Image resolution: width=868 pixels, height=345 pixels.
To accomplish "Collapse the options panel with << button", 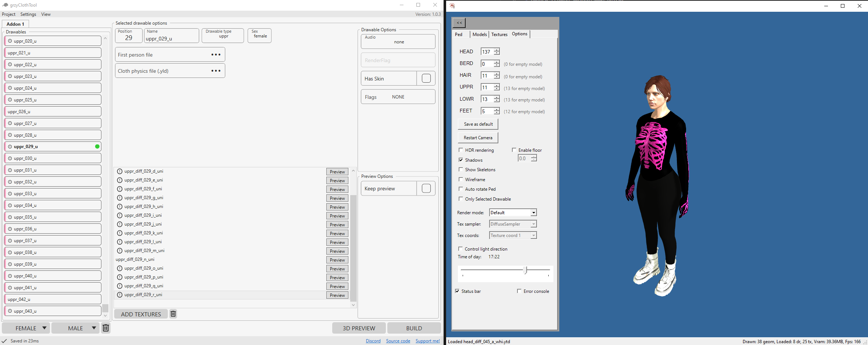I will click(x=459, y=23).
